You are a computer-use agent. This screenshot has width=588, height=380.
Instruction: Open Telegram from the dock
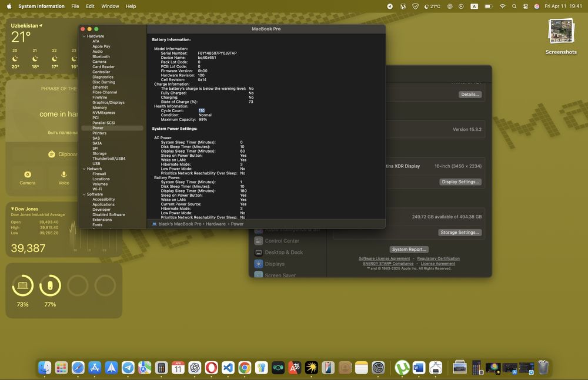pos(128,368)
